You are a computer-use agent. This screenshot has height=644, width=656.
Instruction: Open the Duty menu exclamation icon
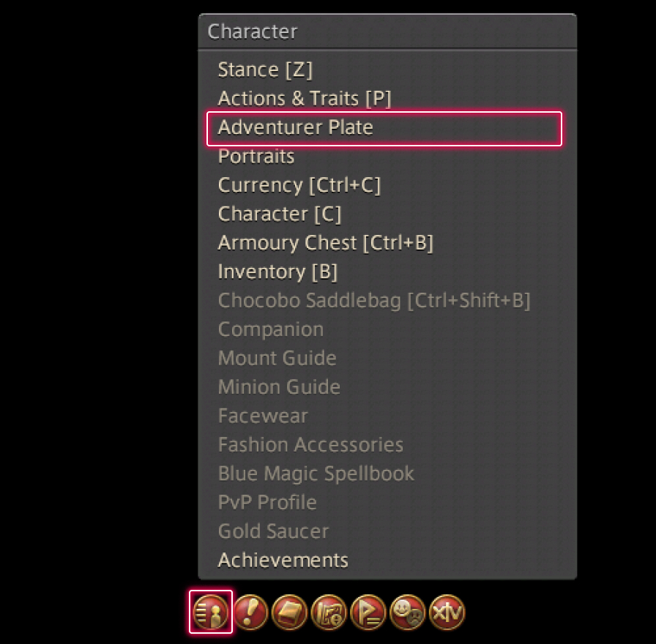point(250,611)
